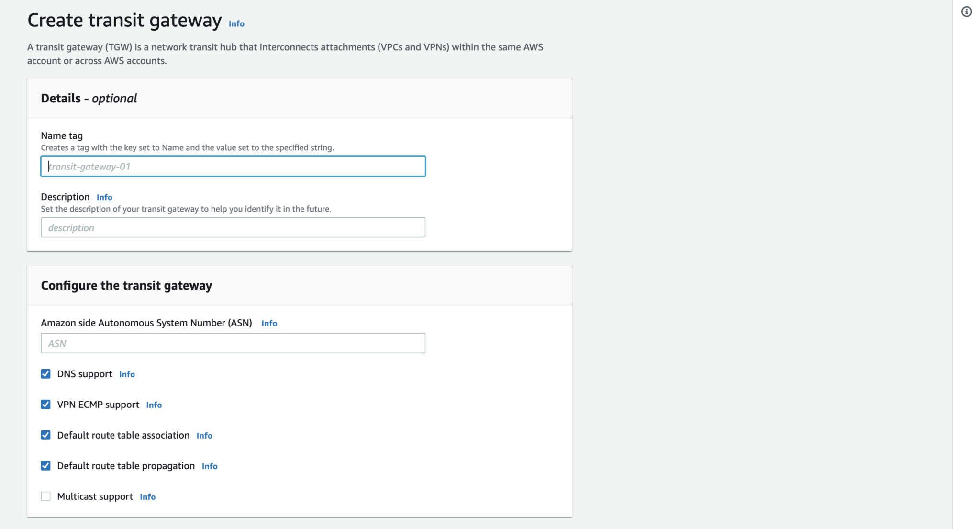
Task: Click the description input field
Action: 233,227
